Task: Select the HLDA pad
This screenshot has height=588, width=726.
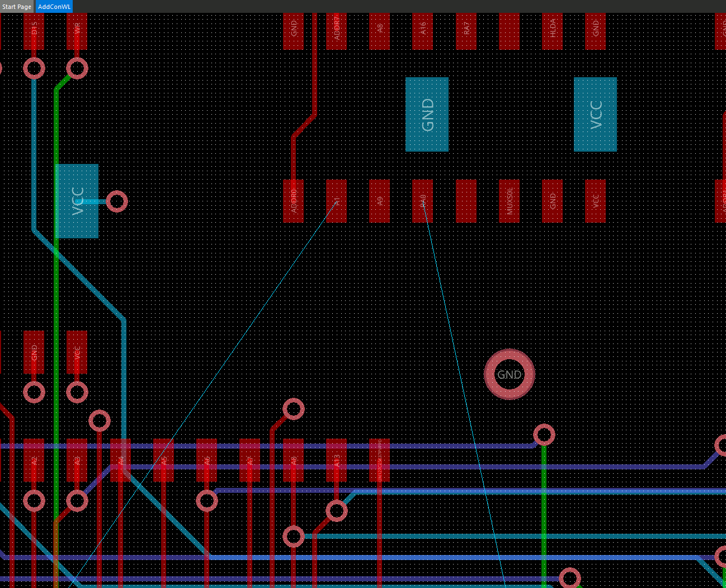Action: point(552,32)
